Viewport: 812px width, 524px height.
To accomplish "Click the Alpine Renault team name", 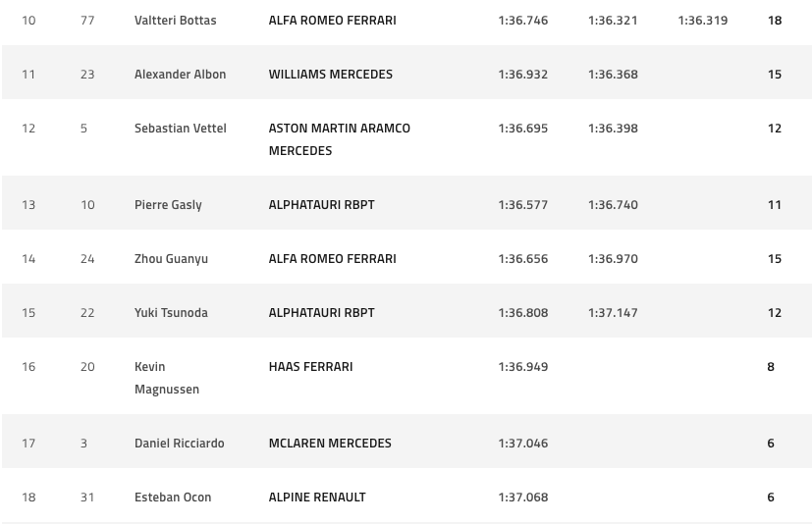I will pos(317,498).
